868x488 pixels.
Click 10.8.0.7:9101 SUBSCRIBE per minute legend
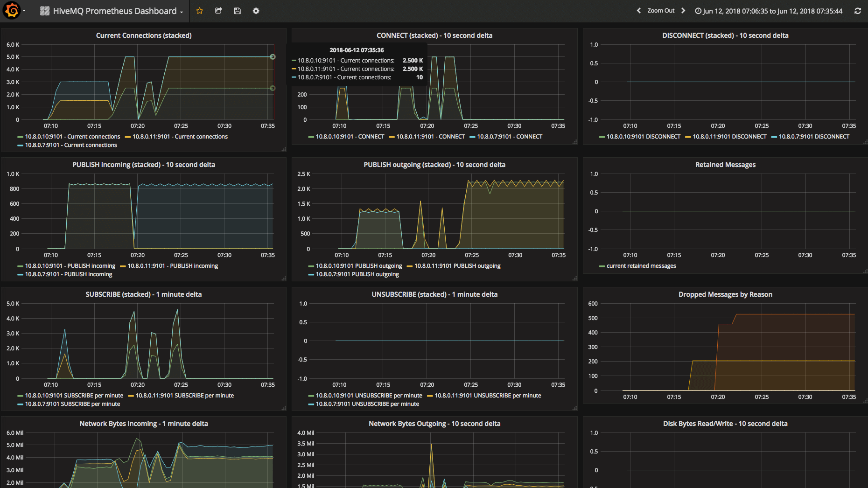coord(72,404)
